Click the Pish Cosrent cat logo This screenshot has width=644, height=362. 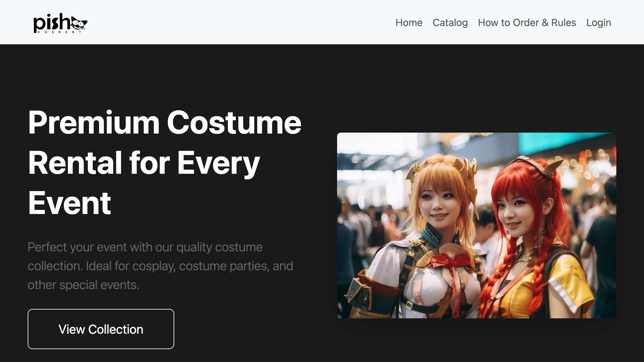click(x=60, y=23)
